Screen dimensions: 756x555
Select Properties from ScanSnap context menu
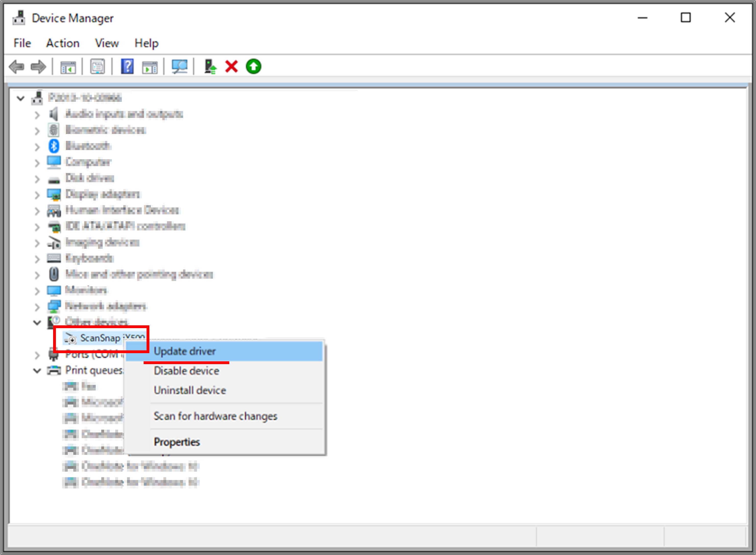(x=177, y=442)
